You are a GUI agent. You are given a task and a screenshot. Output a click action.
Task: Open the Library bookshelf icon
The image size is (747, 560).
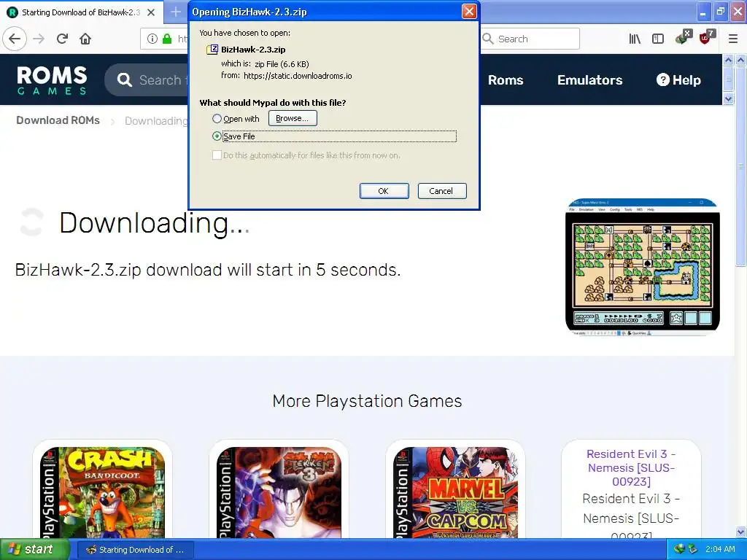tap(635, 39)
